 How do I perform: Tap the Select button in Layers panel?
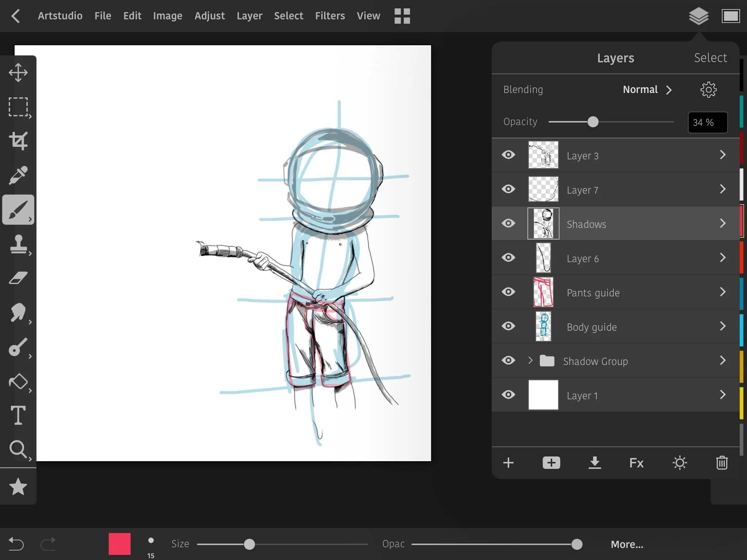click(710, 58)
